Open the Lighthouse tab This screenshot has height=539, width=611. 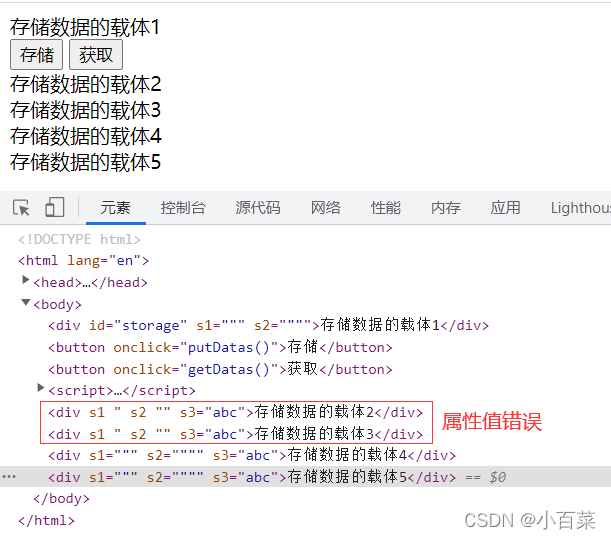pyautogui.click(x=581, y=208)
